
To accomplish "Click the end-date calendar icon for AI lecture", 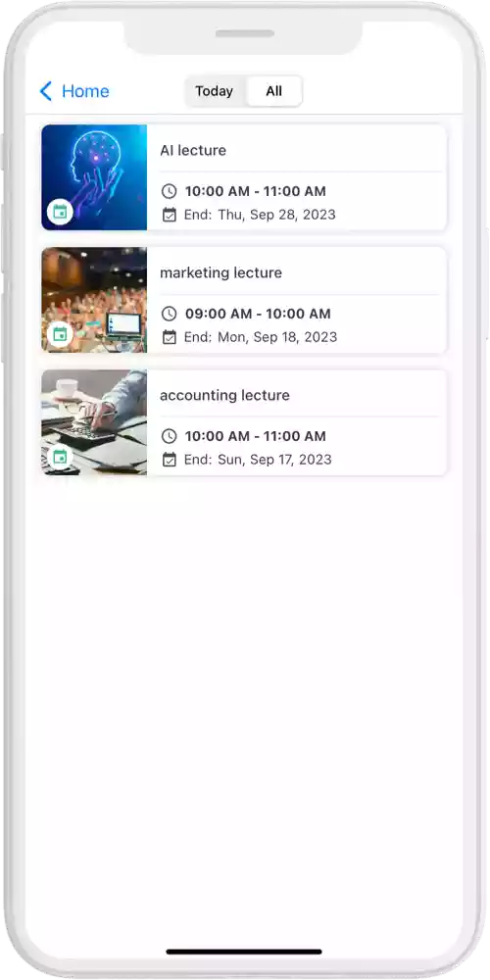I will (x=169, y=215).
